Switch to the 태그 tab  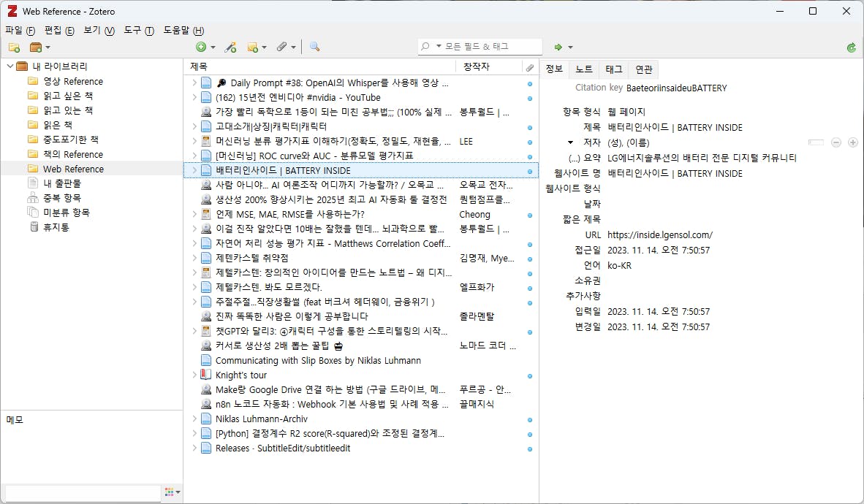pos(613,69)
